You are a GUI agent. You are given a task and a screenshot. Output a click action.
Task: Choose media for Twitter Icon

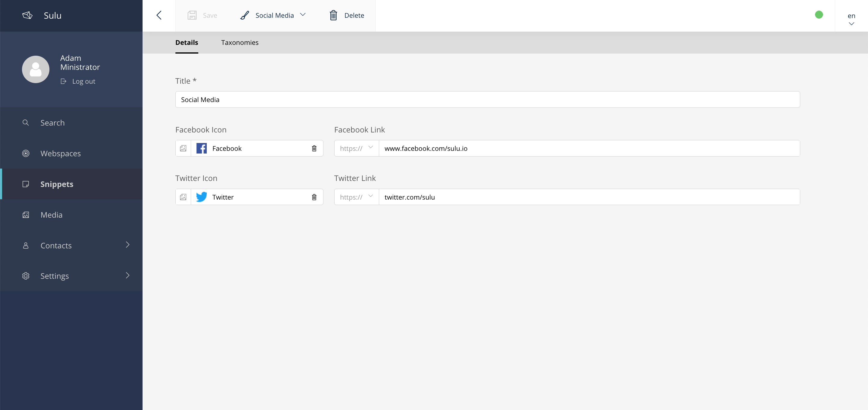183,197
